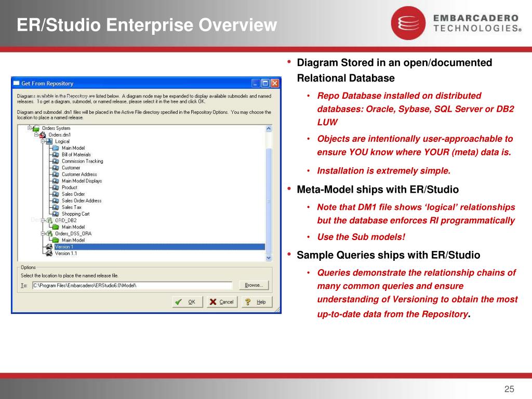Select the highlighted Version 1 row
The width and height of the screenshot is (532, 399).
(159, 247)
